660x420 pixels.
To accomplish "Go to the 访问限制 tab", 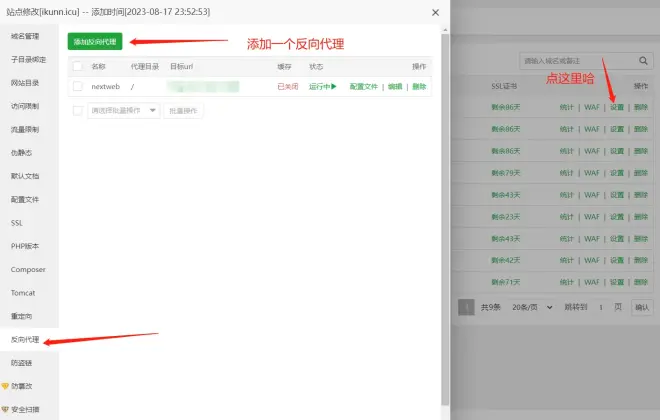I will 25,106.
